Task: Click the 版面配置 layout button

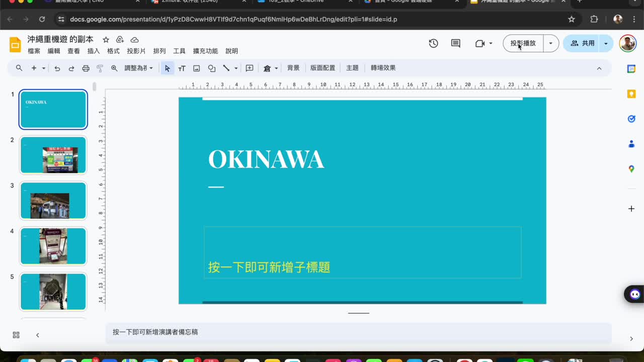Action: (323, 68)
